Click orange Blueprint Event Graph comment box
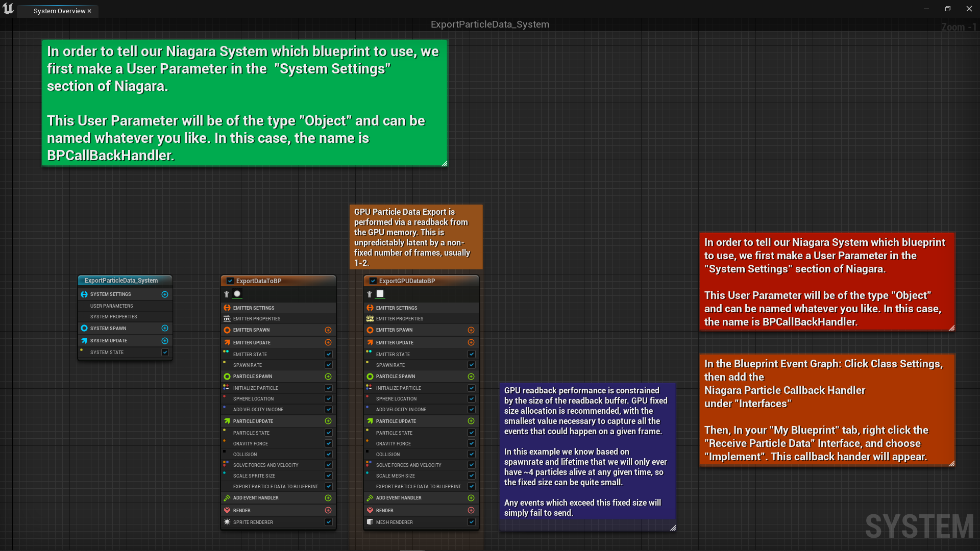 pos(827,410)
